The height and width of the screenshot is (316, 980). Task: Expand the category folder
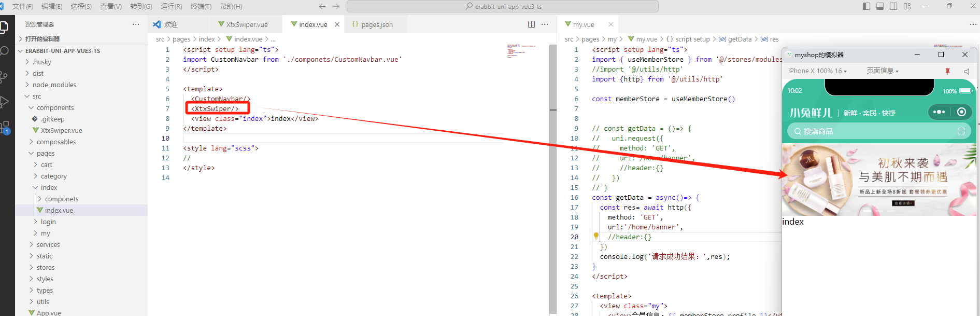[x=81, y=176]
